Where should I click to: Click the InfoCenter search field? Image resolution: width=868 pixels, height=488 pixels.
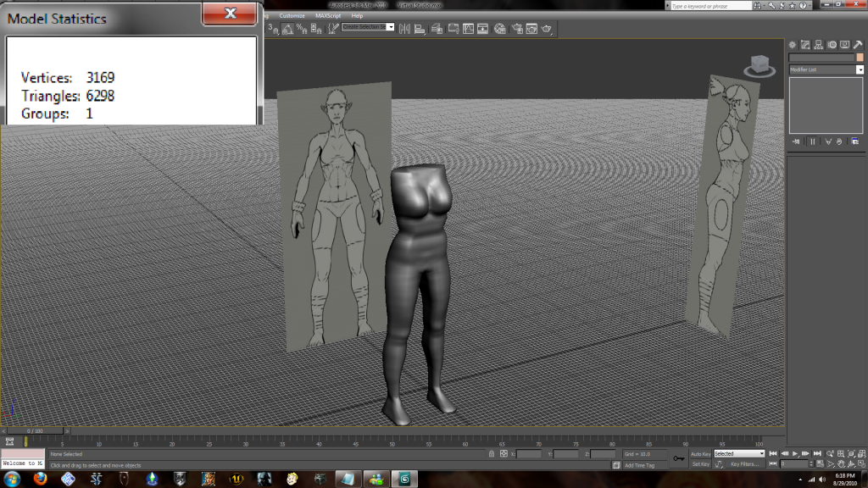coord(711,6)
